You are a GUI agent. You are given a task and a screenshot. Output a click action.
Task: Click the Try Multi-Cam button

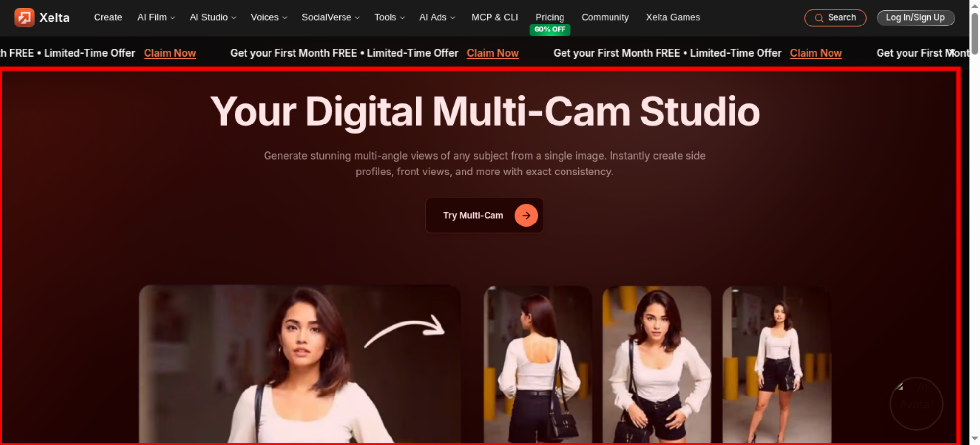[x=484, y=215]
